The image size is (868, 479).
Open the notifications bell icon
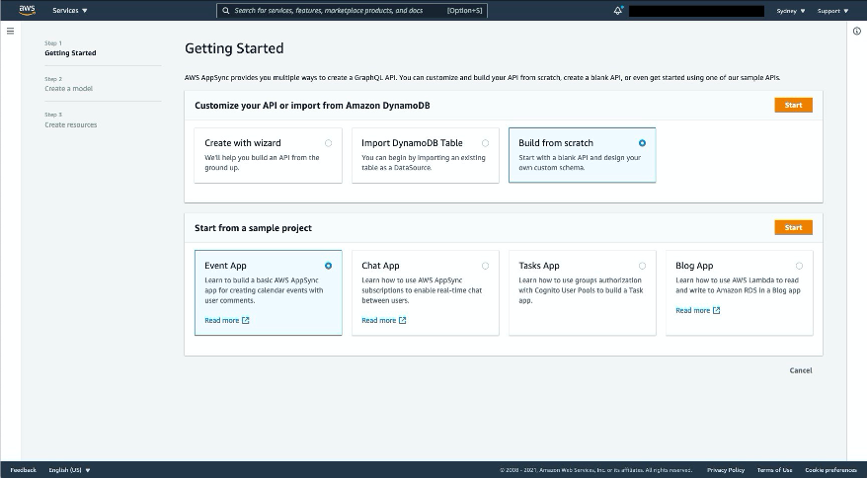click(618, 11)
